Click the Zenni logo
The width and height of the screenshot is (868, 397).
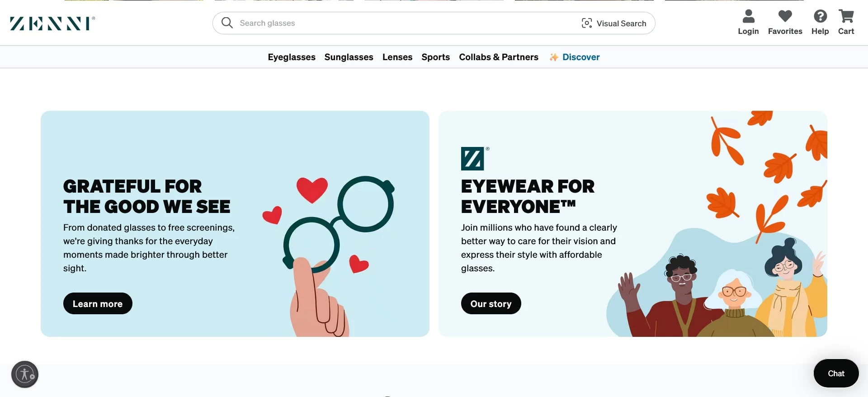click(52, 24)
